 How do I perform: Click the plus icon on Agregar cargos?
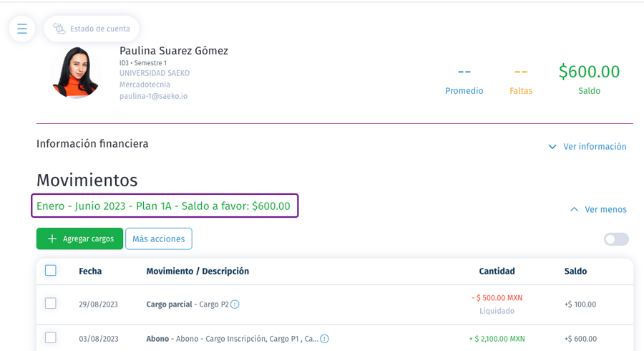pyautogui.click(x=52, y=239)
